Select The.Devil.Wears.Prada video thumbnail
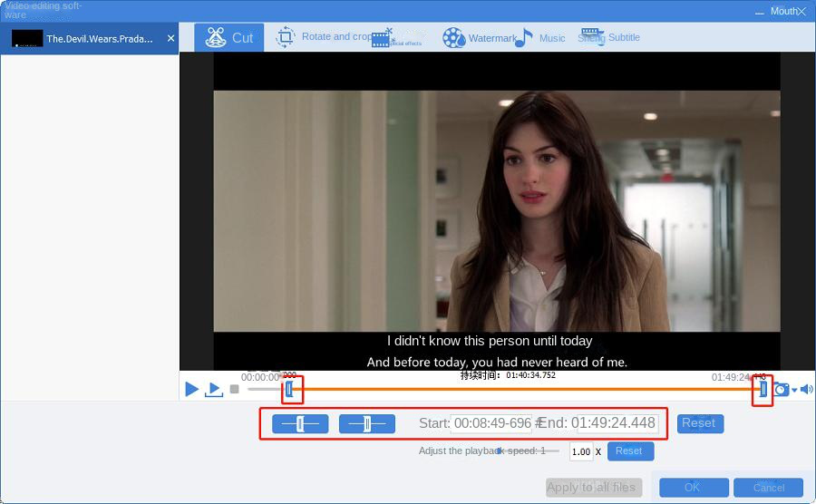The width and height of the screenshot is (816, 504). coord(27,38)
